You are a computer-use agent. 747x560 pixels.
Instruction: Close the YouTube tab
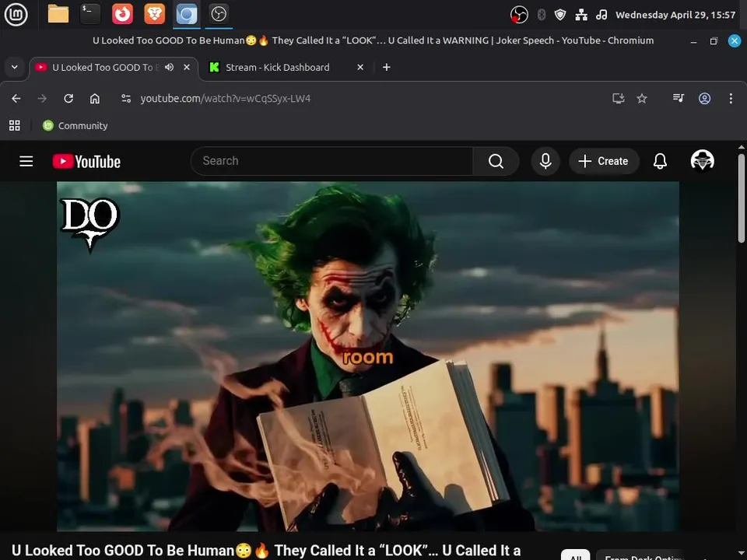[x=187, y=67]
